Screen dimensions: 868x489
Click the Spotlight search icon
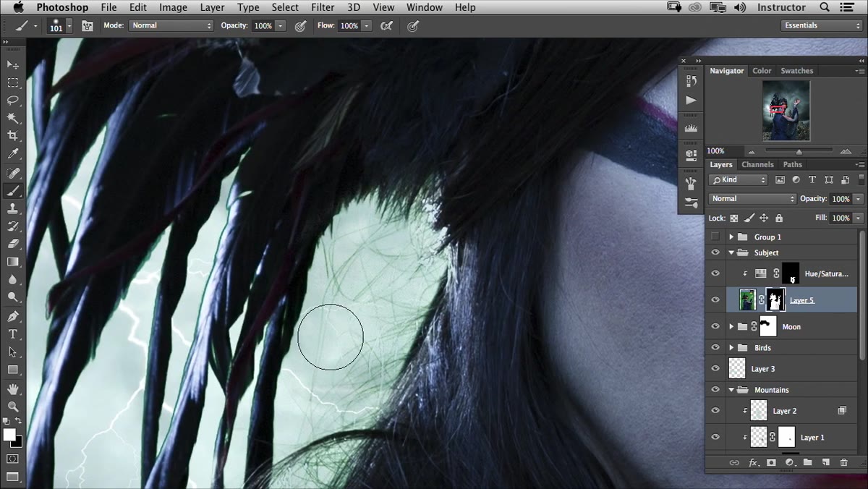pos(825,7)
